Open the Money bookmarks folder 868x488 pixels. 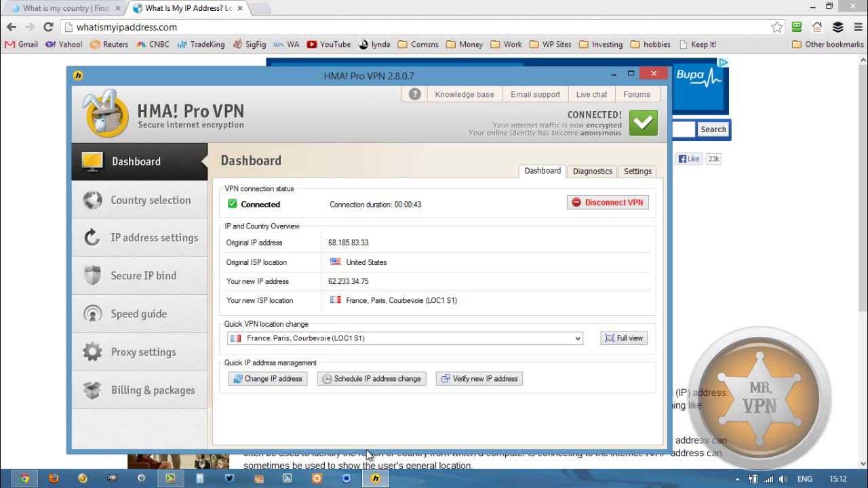(x=464, y=44)
